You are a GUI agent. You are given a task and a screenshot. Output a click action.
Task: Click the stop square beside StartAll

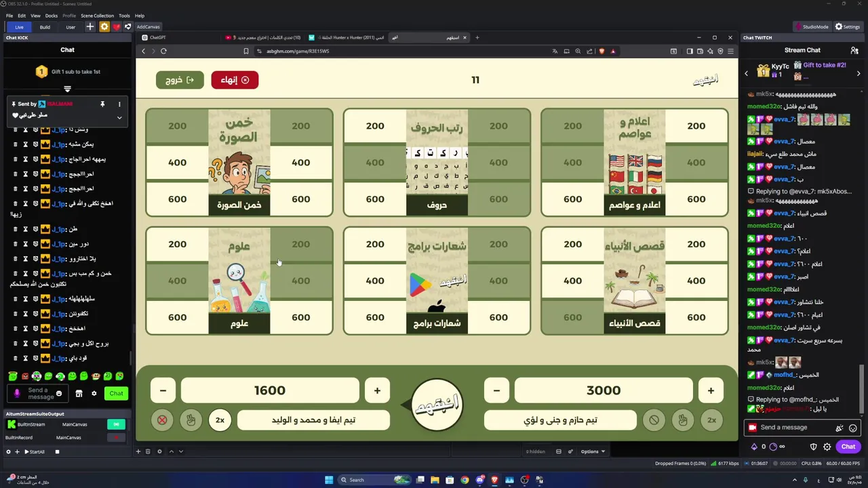point(57,452)
